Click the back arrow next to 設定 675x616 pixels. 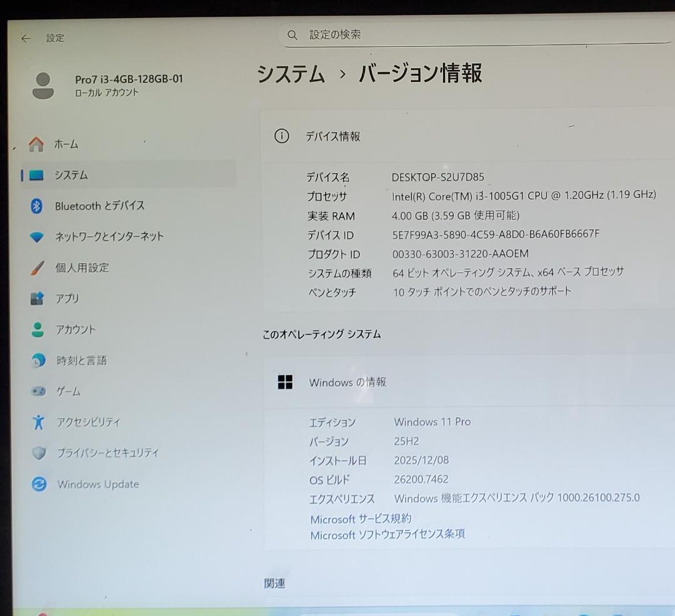pos(25,38)
